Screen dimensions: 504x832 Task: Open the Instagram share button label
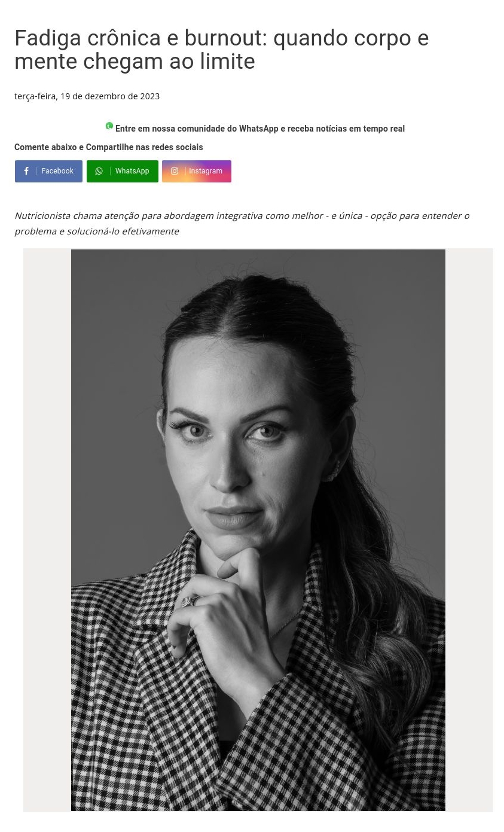pyautogui.click(x=206, y=171)
